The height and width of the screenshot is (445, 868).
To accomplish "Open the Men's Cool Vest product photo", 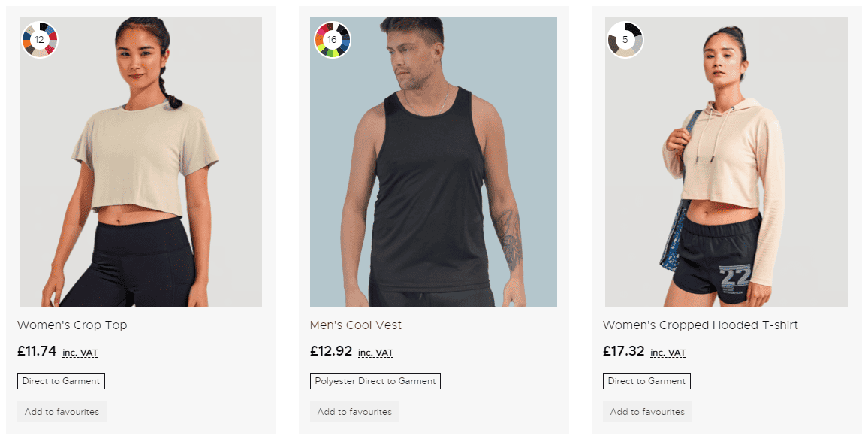I will point(433,173).
